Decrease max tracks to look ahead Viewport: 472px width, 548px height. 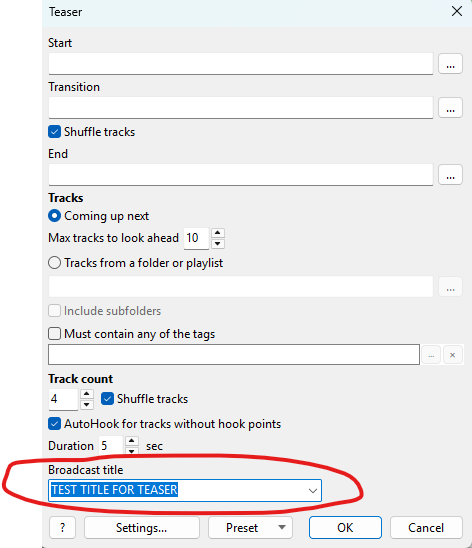[x=218, y=244]
